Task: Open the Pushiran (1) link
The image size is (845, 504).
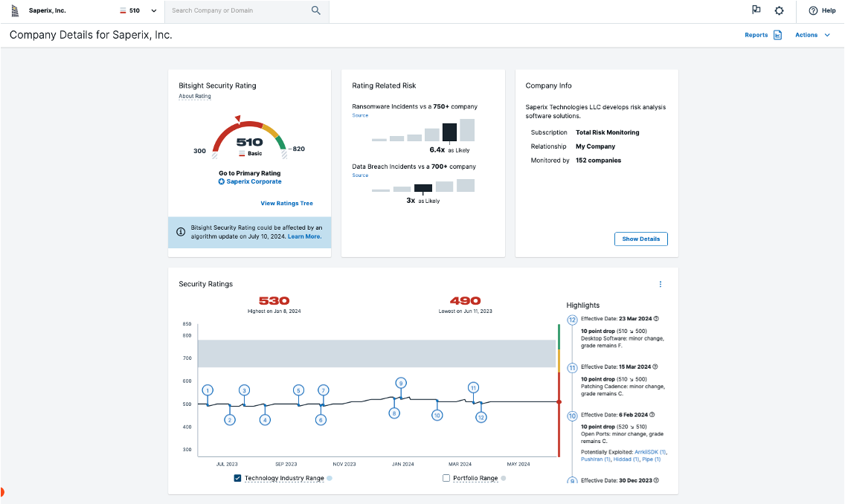Action: coord(596,459)
